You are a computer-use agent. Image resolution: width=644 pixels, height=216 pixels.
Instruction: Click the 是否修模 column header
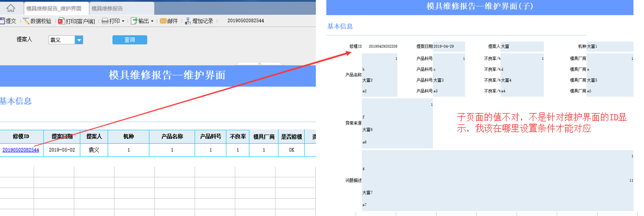point(291,137)
